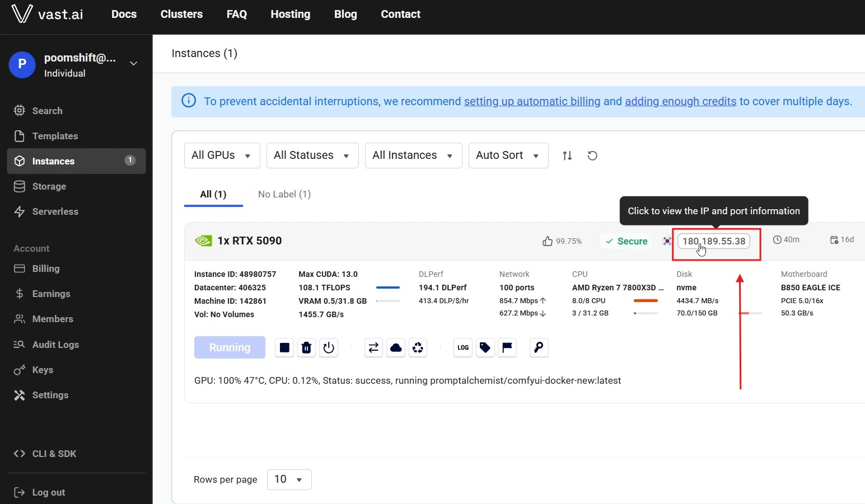Report the machine with the flag icon
Screen dimensions: 865x504
507,348
